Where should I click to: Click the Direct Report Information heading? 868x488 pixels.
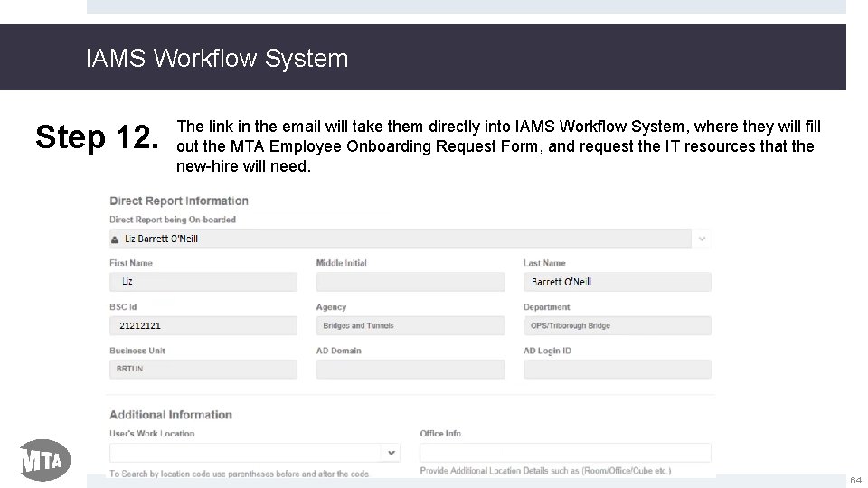click(179, 201)
